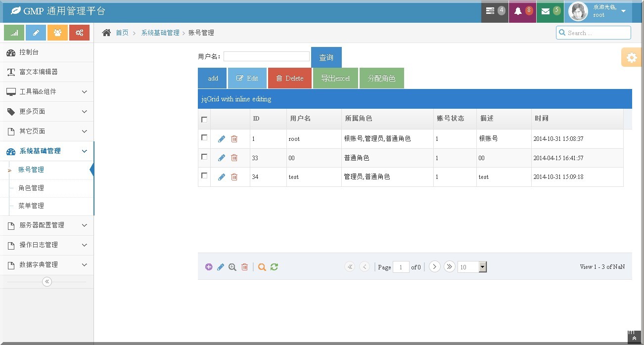Click the 查询 search button
Image resolution: width=644 pixels, height=345 pixels.
pos(326,57)
